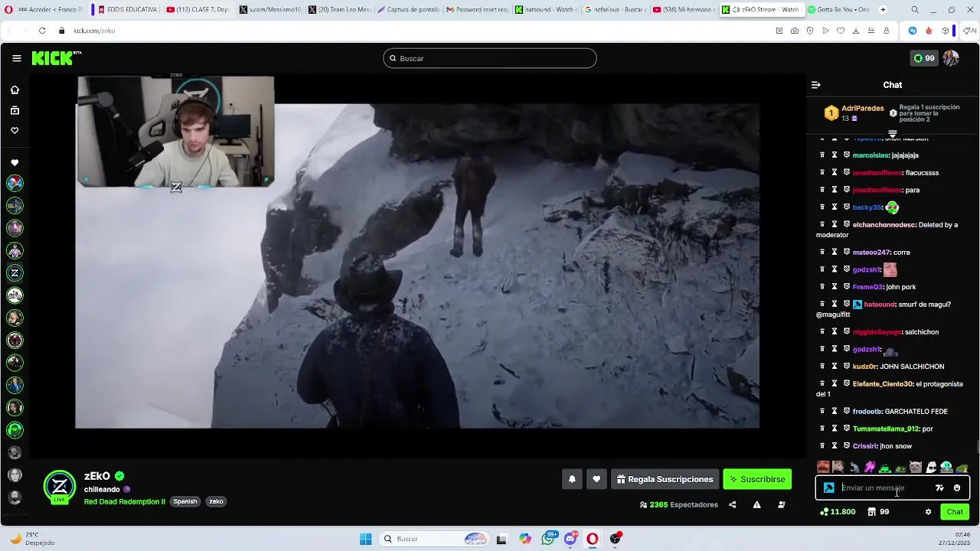Switch to Captura de pantalla browser tab
Screen dimensions: 980x551
408,10
